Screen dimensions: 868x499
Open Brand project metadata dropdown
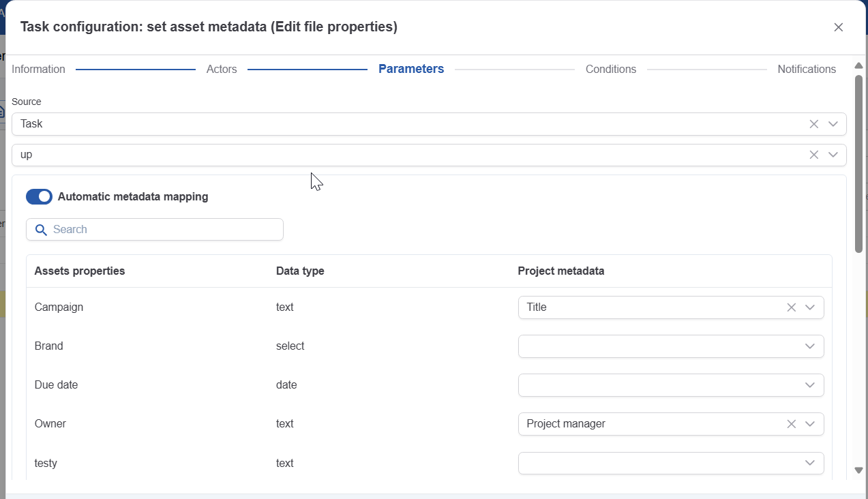809,346
